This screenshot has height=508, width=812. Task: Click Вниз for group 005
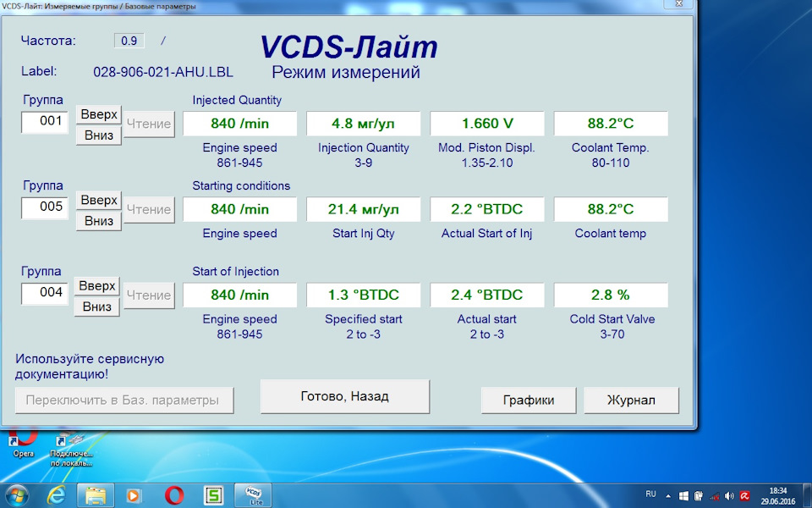99,221
